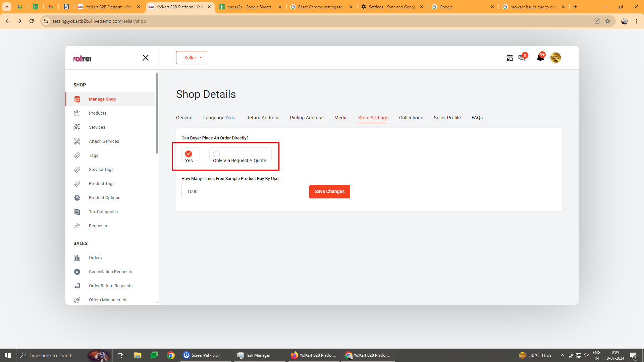Image resolution: width=644 pixels, height=362 pixels.
Task: Click the free sample count input field
Action: click(x=241, y=191)
